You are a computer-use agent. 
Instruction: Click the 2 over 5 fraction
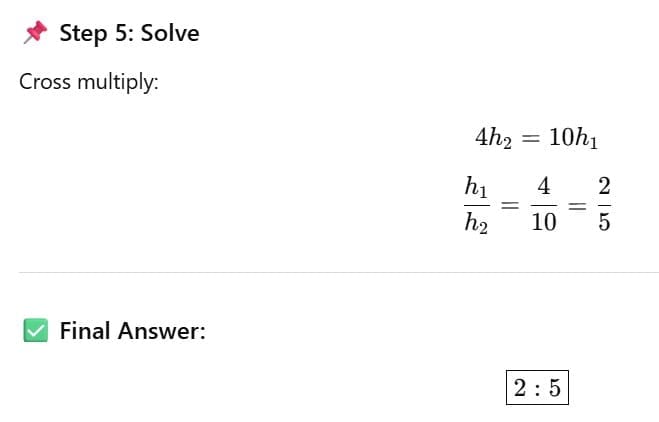[603, 204]
